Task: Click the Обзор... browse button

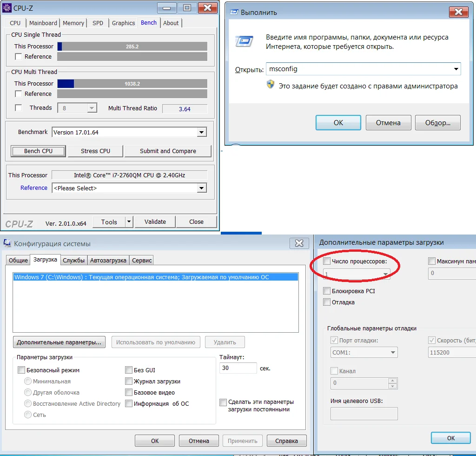Action: tap(438, 123)
